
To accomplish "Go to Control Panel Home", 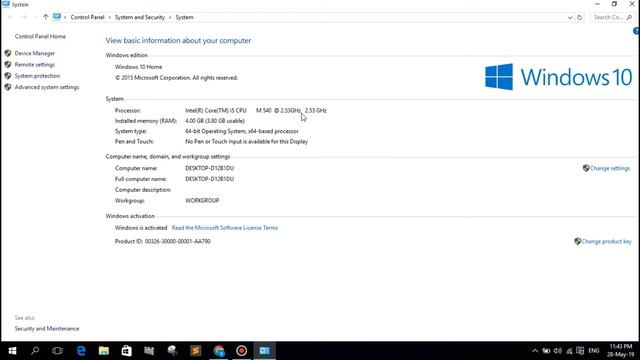I will pos(40,36).
